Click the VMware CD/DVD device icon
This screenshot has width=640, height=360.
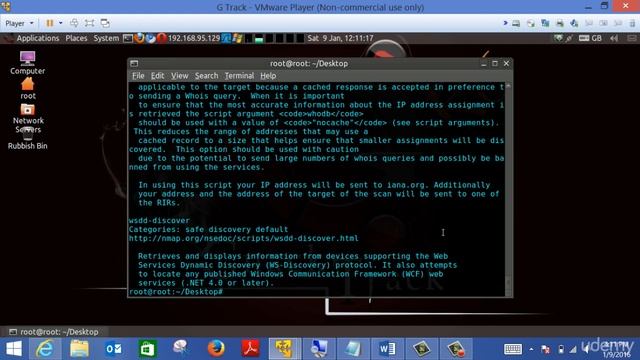tap(531, 24)
